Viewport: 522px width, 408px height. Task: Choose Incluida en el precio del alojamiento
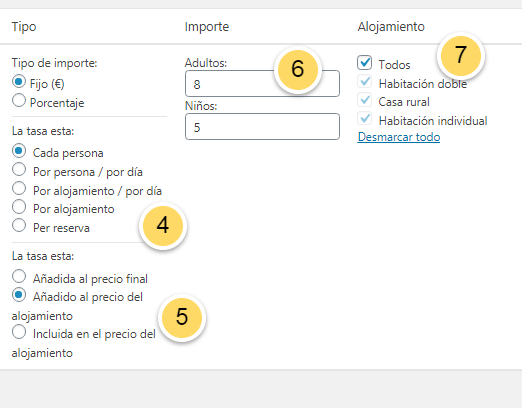coord(19,332)
